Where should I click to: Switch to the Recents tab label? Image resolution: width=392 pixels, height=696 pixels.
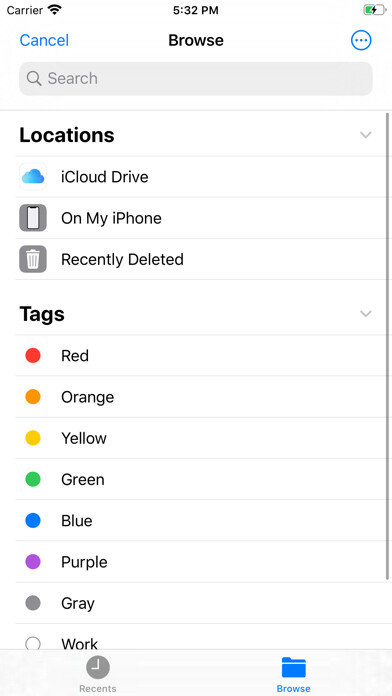tap(98, 689)
